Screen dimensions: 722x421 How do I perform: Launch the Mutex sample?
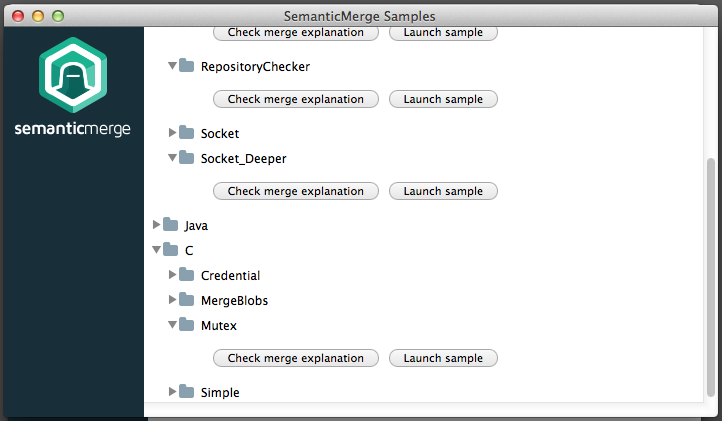coord(443,358)
